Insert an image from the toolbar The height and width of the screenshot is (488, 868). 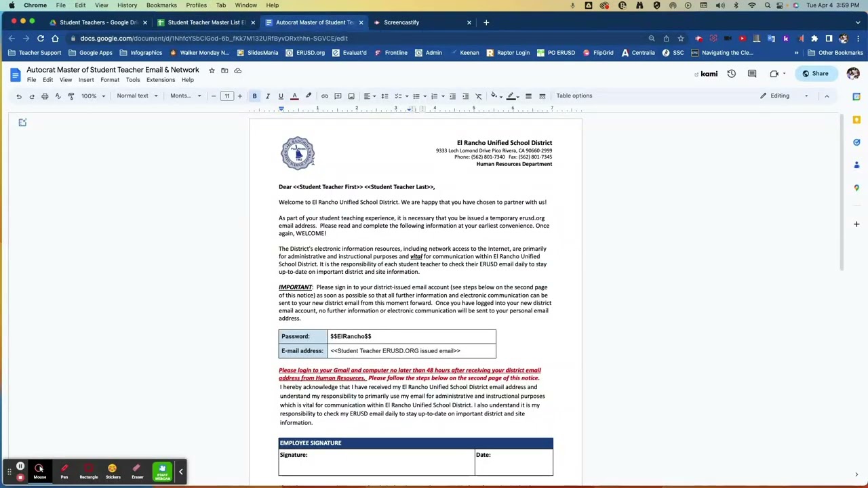click(351, 96)
